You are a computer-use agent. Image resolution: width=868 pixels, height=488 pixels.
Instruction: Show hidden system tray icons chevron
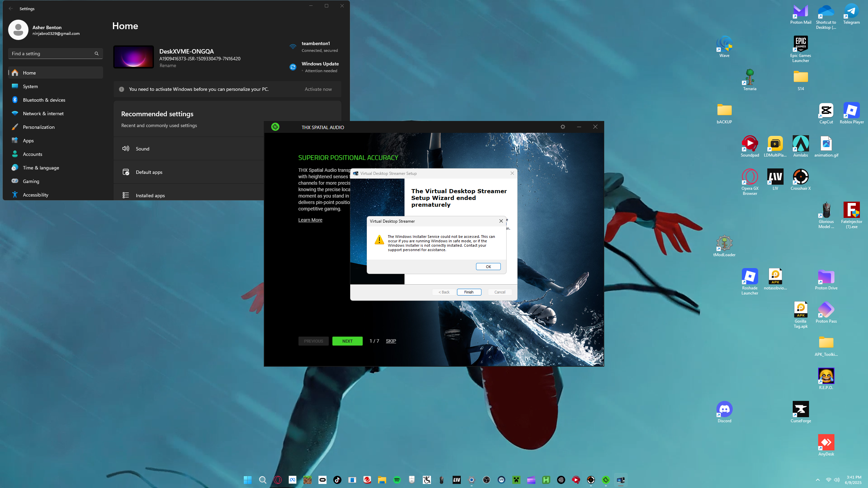pos(817,480)
